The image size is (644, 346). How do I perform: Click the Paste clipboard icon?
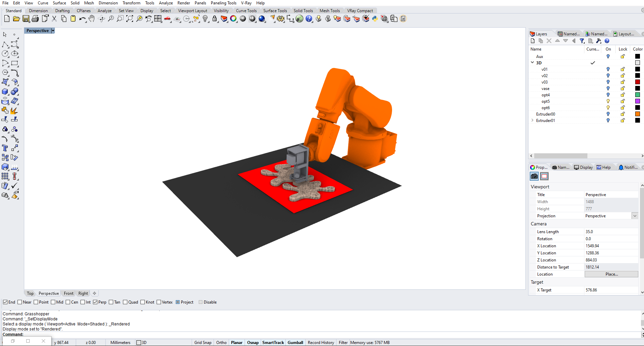coord(73,19)
